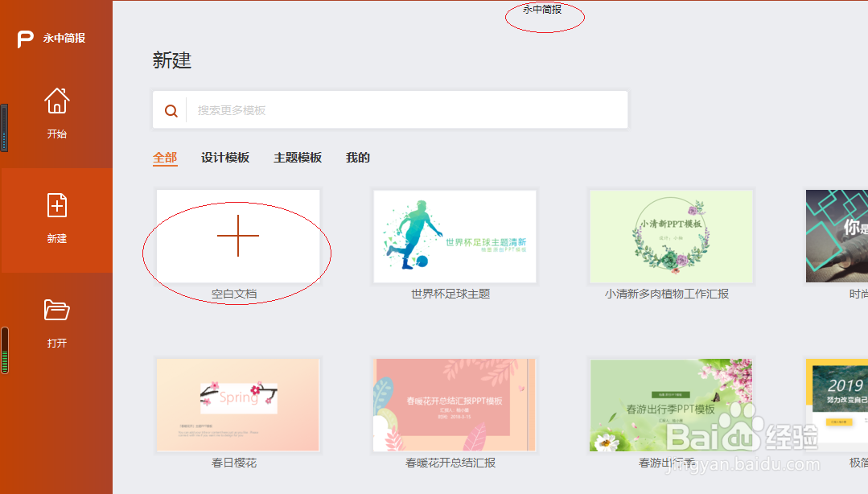Open the 打开 folder icon
The image size is (868, 494).
pos(57,310)
